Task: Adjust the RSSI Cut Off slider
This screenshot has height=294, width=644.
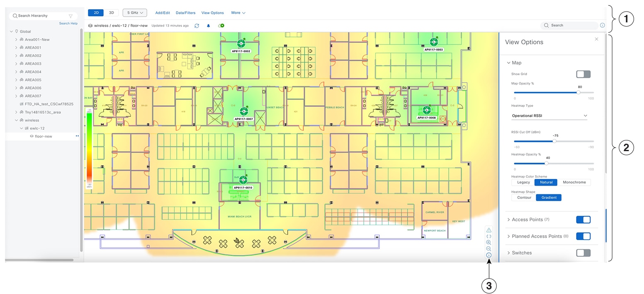Action: tap(554, 141)
